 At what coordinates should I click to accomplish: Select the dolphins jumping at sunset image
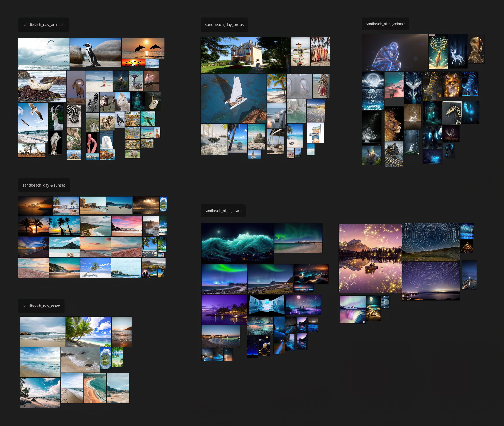coord(143,48)
